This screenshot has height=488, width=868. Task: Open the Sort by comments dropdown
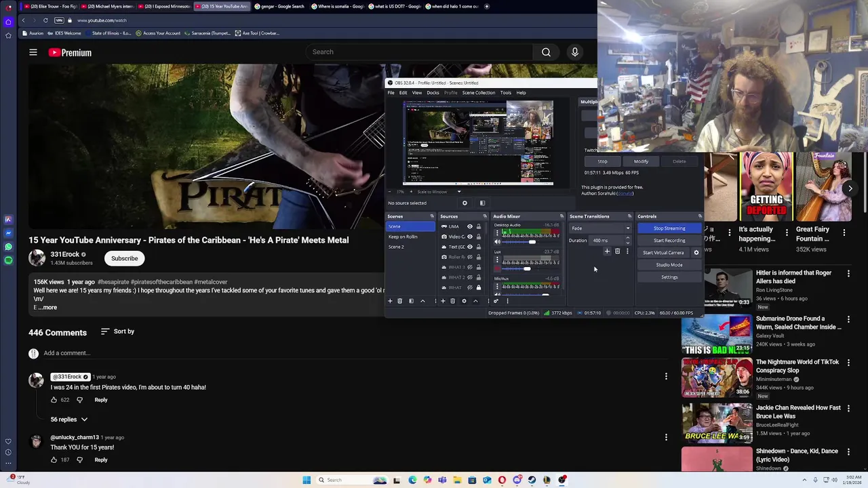[117, 331]
